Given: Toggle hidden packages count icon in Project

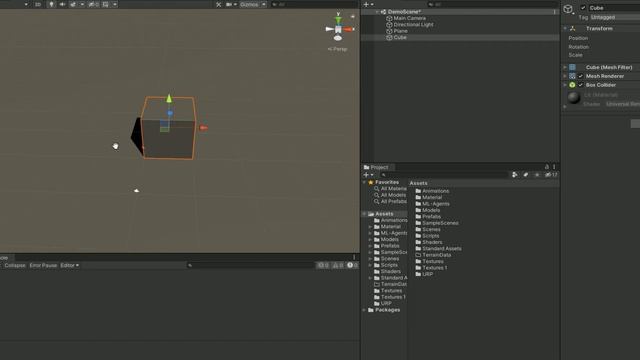Looking at the screenshot, I should 551,175.
